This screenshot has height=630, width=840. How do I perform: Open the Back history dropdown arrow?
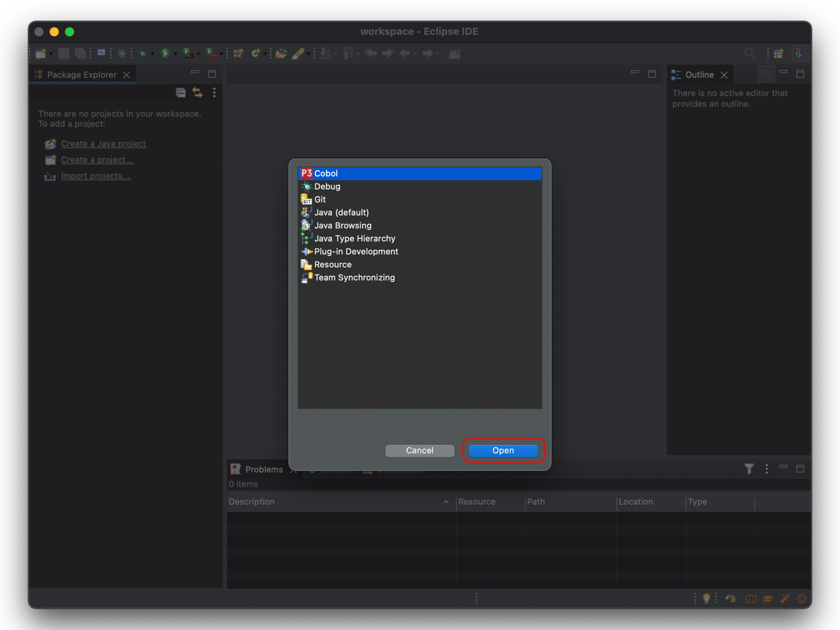pyautogui.click(x=415, y=54)
